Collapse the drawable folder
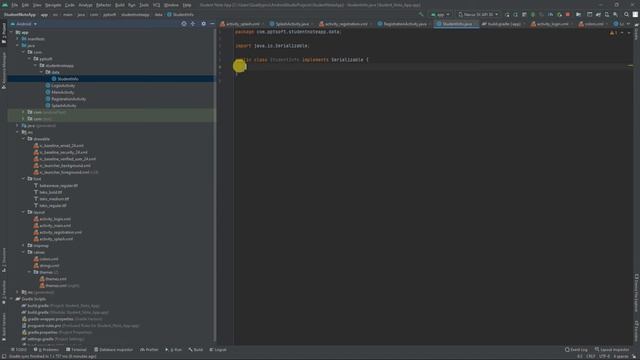Screen dimensions: 640x360 (x=23, y=139)
